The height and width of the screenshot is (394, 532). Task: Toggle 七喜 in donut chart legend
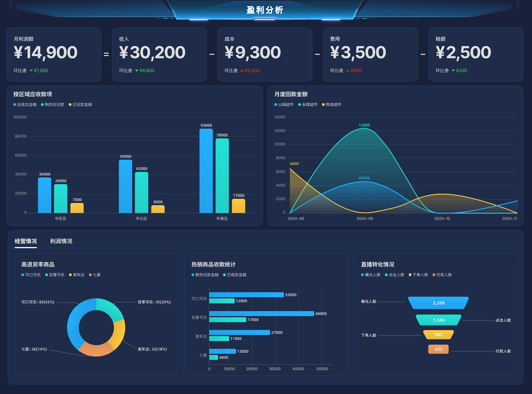[95, 275]
